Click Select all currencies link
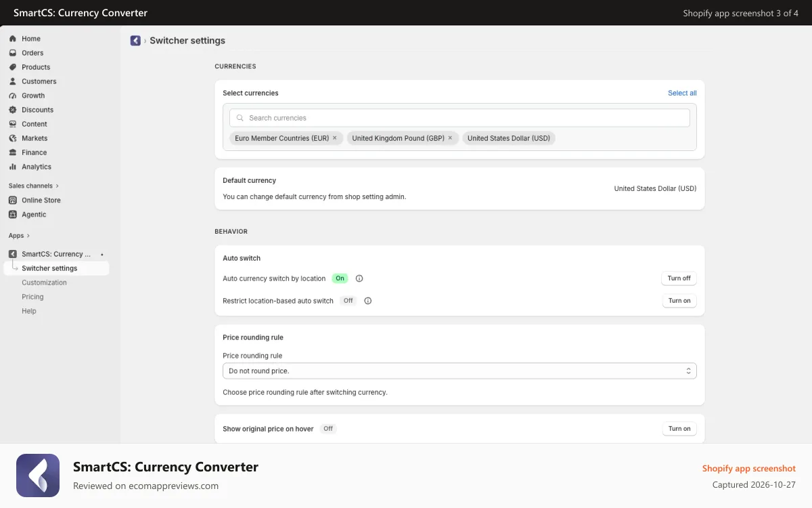 [x=682, y=93]
